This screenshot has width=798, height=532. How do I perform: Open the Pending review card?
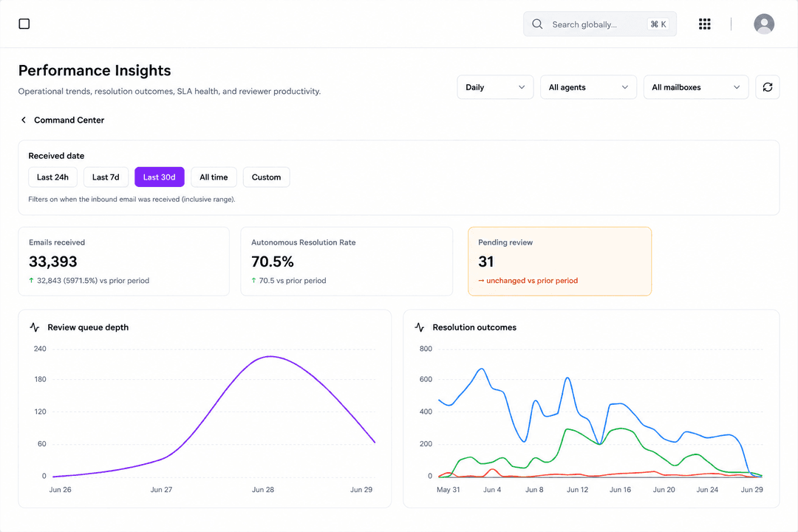point(560,261)
